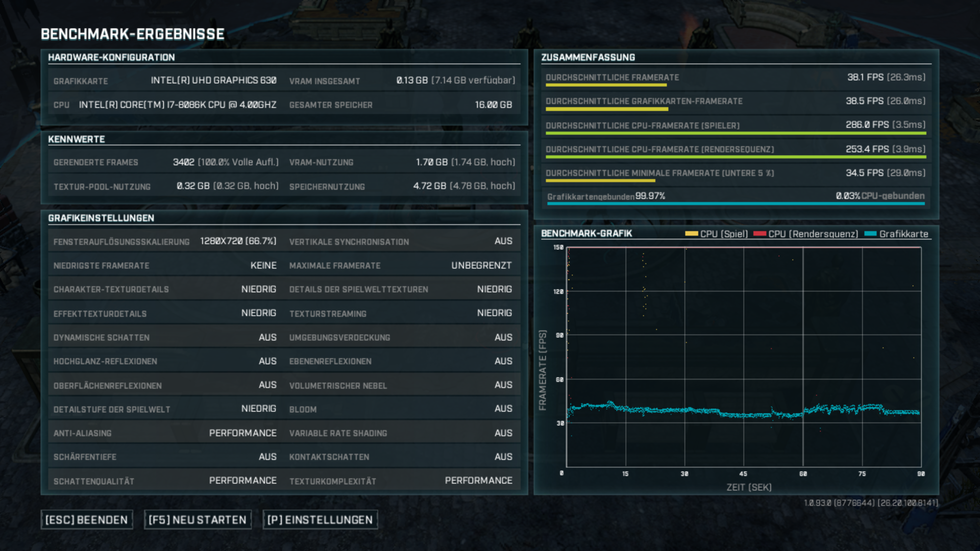Click red CPU (Rendersquenz) legend swatch

click(759, 234)
